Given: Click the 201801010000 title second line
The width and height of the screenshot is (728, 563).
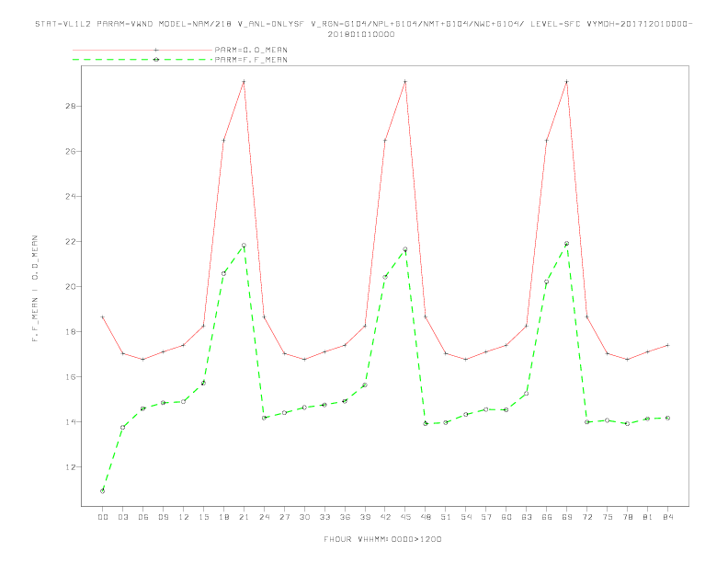Looking at the screenshot, I should [x=361, y=34].
